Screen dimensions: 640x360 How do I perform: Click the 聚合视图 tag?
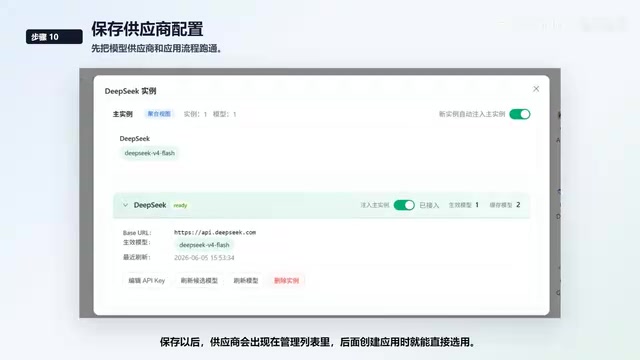(159, 114)
